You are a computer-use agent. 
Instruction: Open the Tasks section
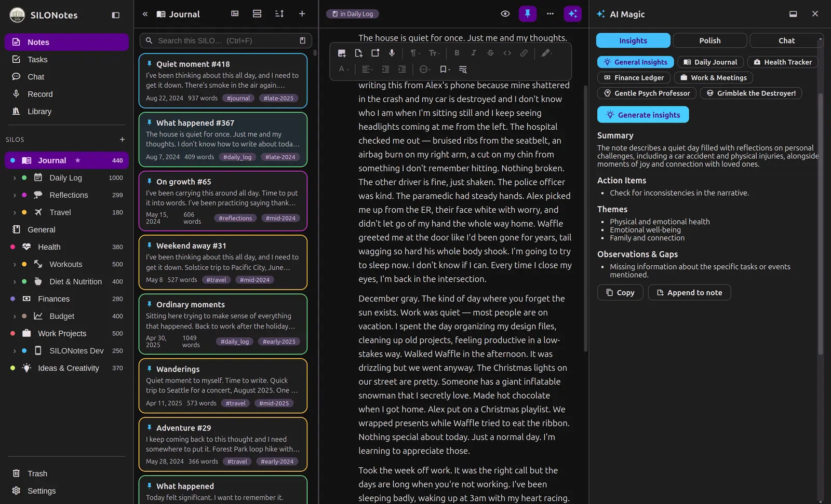66,60
